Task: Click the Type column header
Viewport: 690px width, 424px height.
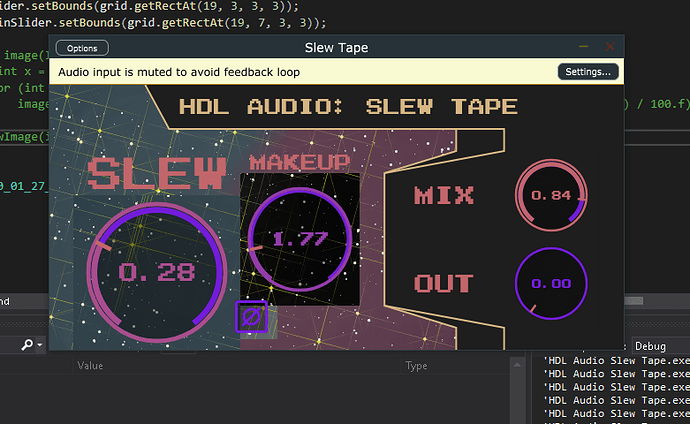Action: coord(416,366)
